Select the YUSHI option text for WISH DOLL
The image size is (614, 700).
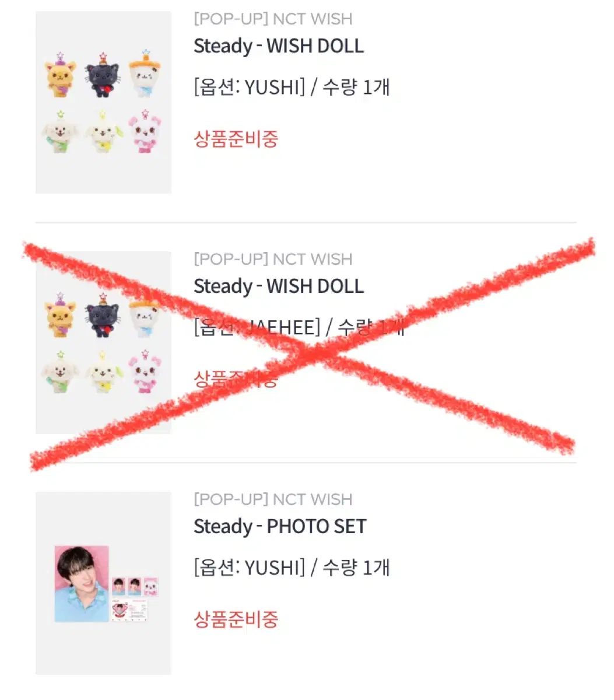point(292,87)
